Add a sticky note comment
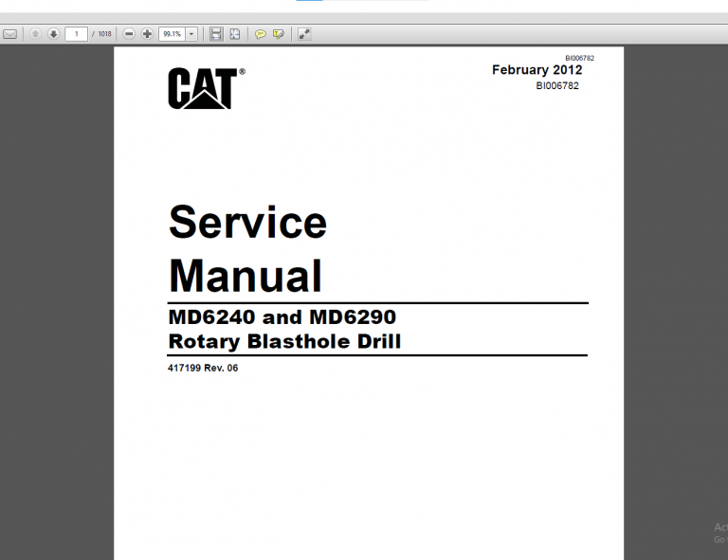Screen dimensions: 728x560 tap(261, 34)
